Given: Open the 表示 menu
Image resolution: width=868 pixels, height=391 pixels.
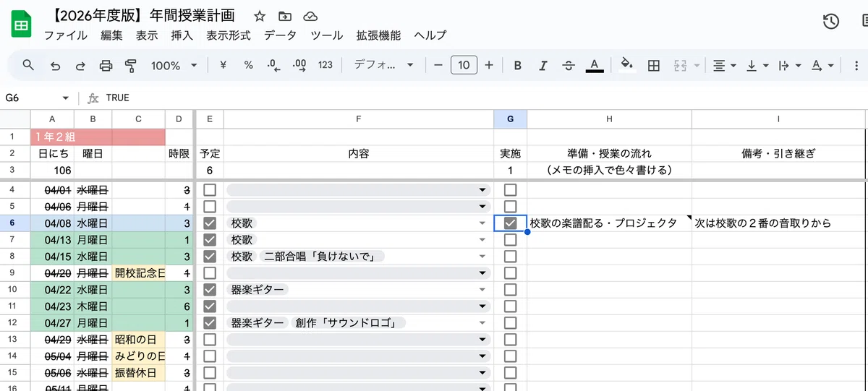Looking at the screenshot, I should click(x=147, y=35).
